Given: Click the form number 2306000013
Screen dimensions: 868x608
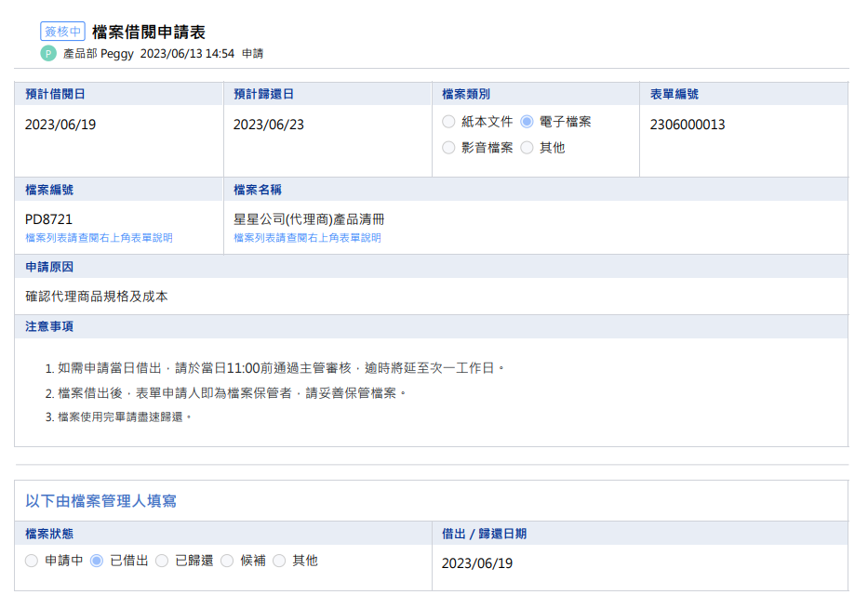Looking at the screenshot, I should tap(688, 125).
